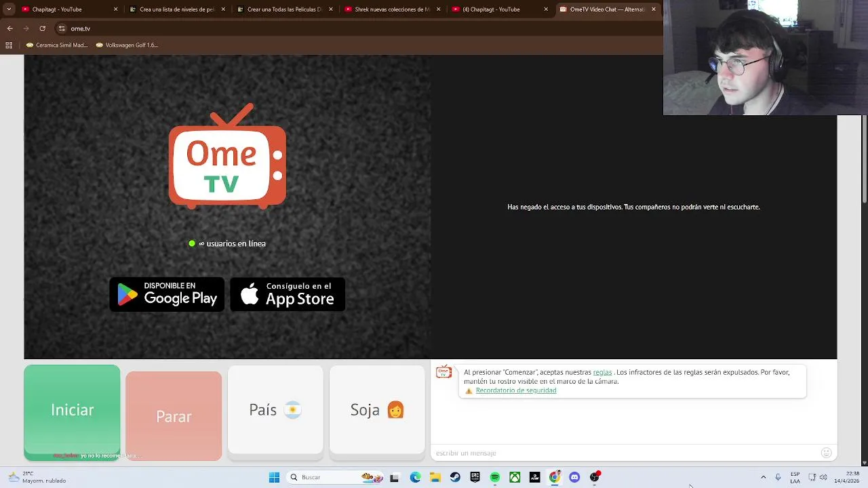The width and height of the screenshot is (868, 488).
Task: Open Epic Games Launcher from taskbar
Action: [475, 477]
